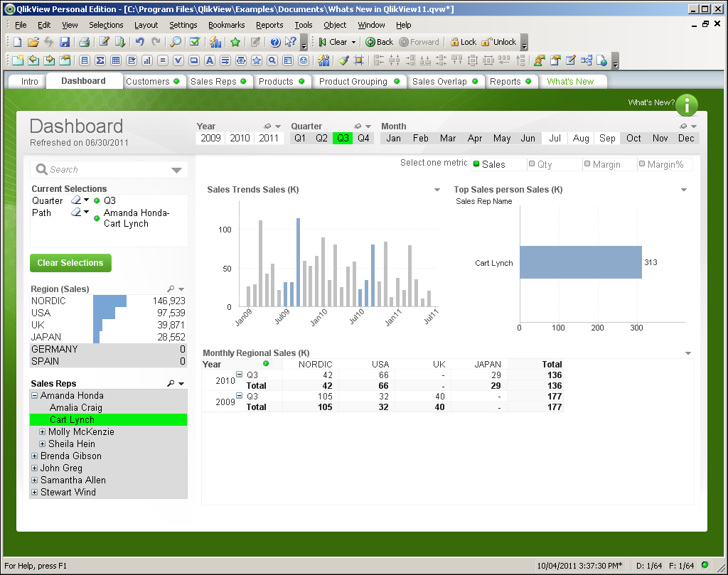Image resolution: width=728 pixels, height=575 pixels.
Task: Click the Save document toolbar icon
Action: pyautogui.click(x=65, y=42)
